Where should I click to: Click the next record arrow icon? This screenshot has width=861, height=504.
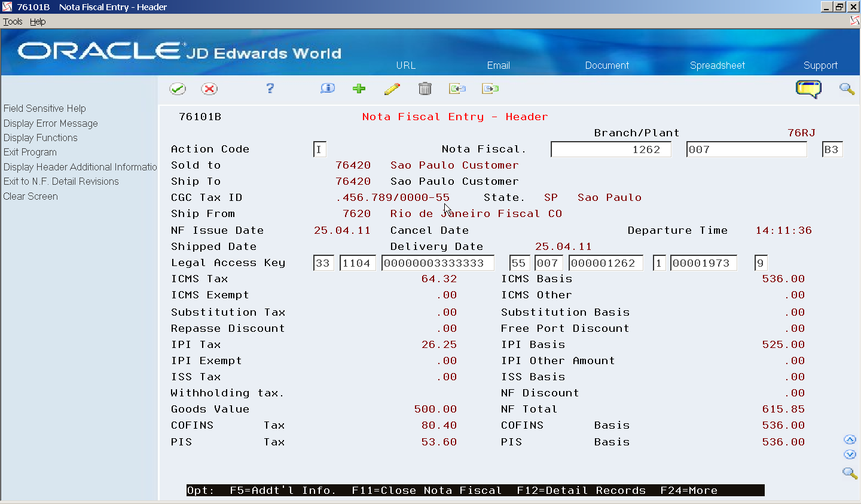click(490, 88)
